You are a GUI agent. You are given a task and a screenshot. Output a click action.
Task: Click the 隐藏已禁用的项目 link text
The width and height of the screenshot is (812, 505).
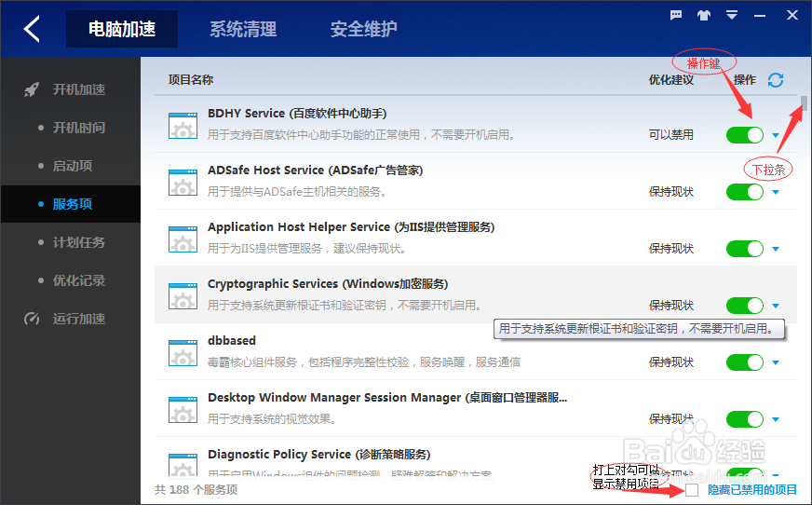click(751, 490)
